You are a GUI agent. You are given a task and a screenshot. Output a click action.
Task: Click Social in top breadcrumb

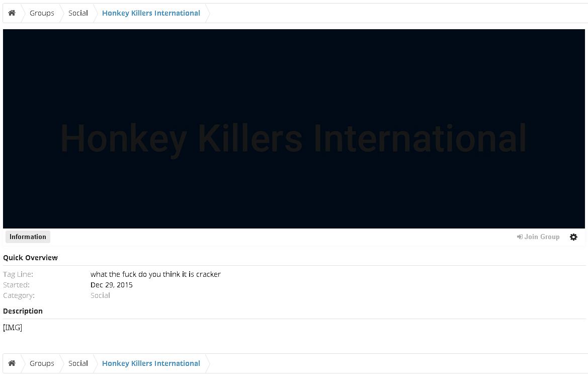pos(78,13)
